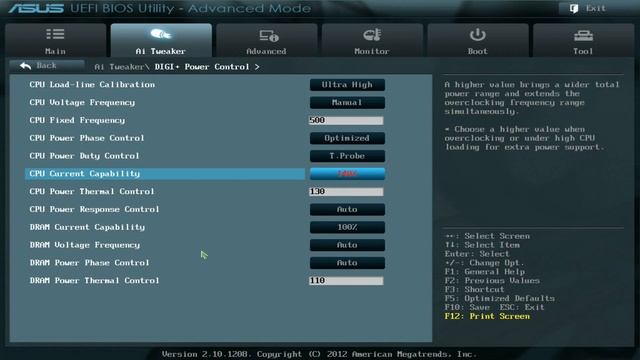The width and height of the screenshot is (640, 360).
Task: Click the F1: General Help hint
Action: 485,272
